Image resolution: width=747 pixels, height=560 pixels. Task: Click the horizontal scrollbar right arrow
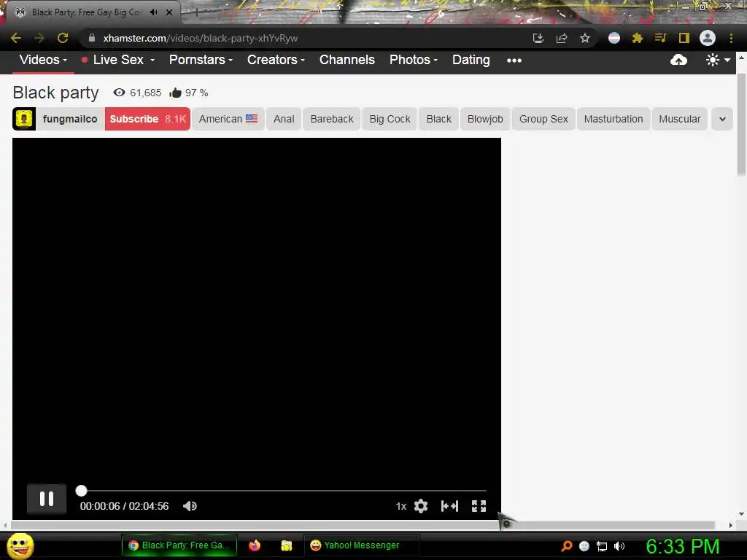731,526
